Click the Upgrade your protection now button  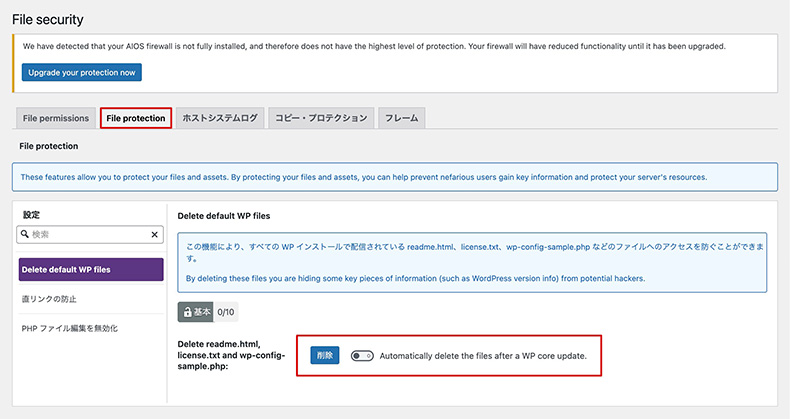(x=82, y=72)
